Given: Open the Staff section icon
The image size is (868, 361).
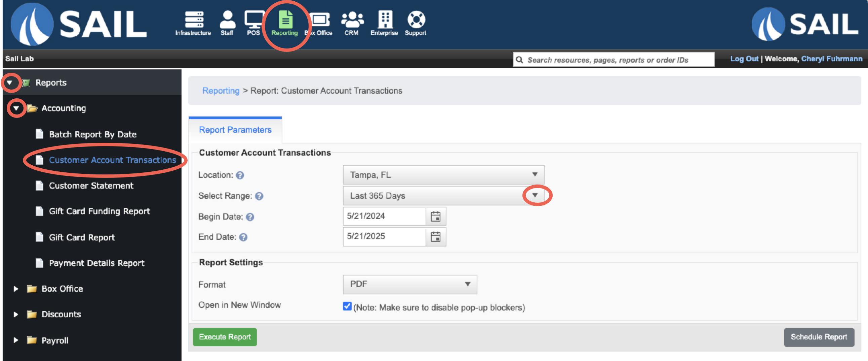Looking at the screenshot, I should point(228,19).
